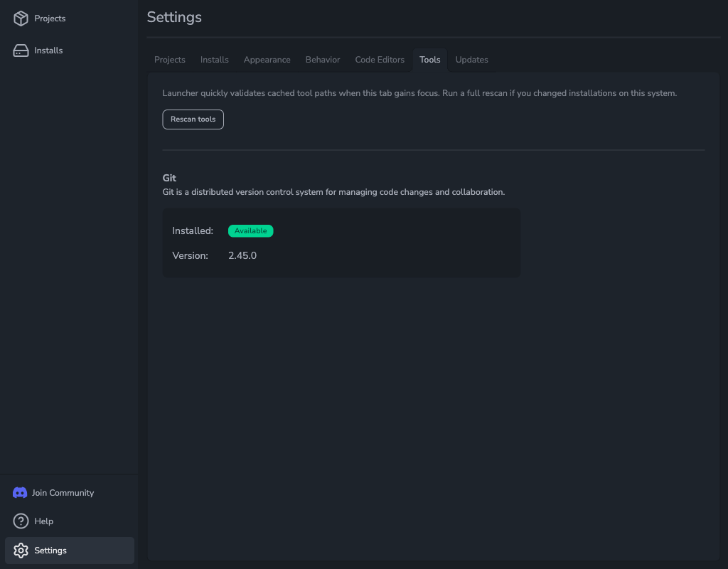Click the Help label in sidebar
Image resolution: width=728 pixels, height=569 pixels.
pyautogui.click(x=43, y=521)
